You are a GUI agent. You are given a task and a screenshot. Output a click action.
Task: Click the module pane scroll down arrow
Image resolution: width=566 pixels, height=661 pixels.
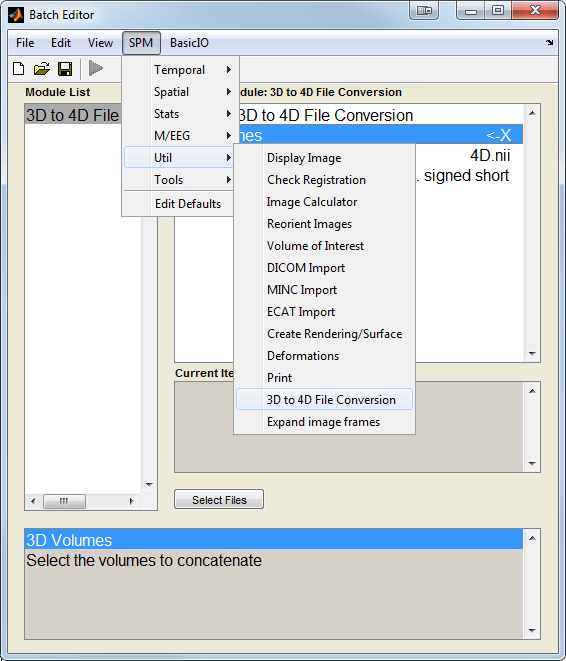pos(532,354)
